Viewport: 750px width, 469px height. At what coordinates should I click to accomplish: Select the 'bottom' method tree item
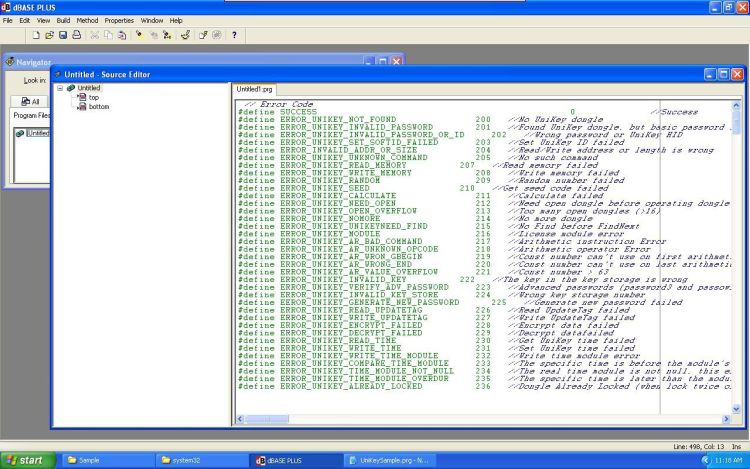(99, 107)
